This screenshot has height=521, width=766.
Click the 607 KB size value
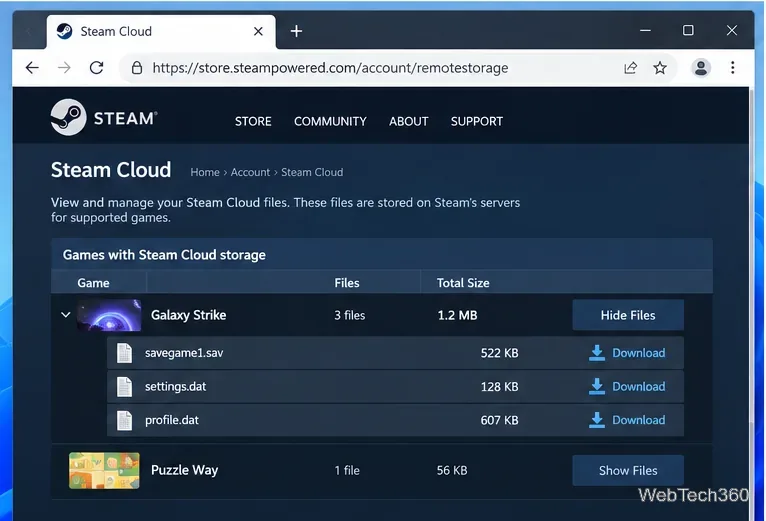(499, 420)
